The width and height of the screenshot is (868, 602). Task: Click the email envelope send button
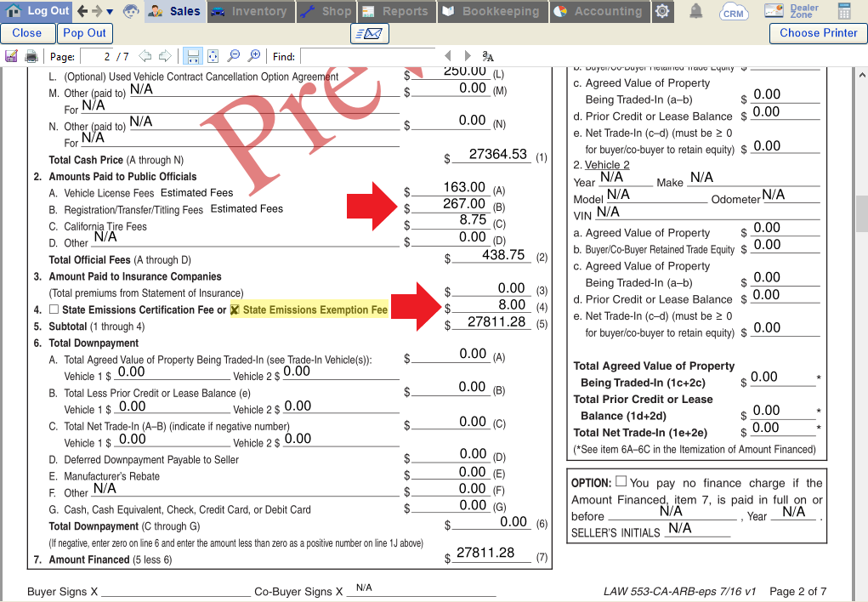(369, 33)
